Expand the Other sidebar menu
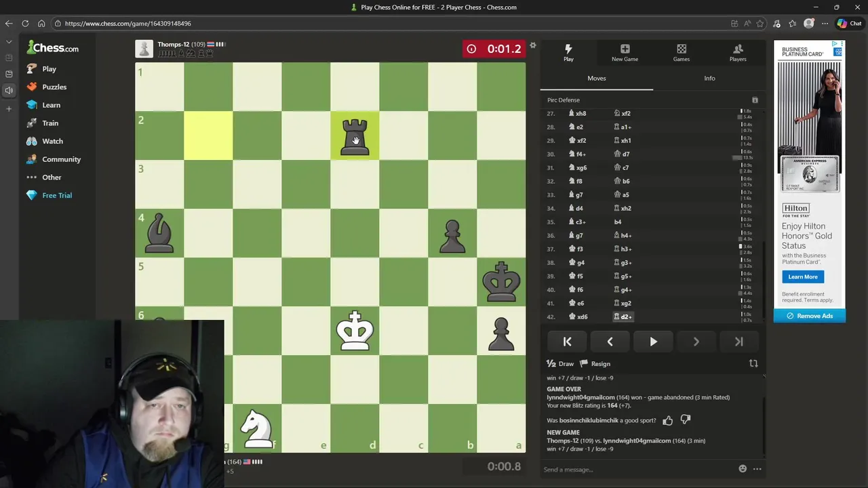The width and height of the screenshot is (868, 488). [x=43, y=177]
